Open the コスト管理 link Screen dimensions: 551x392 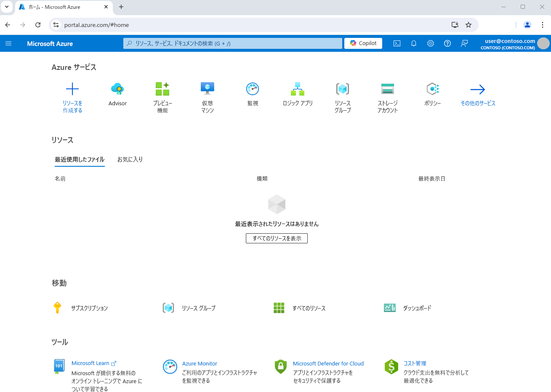click(415, 363)
